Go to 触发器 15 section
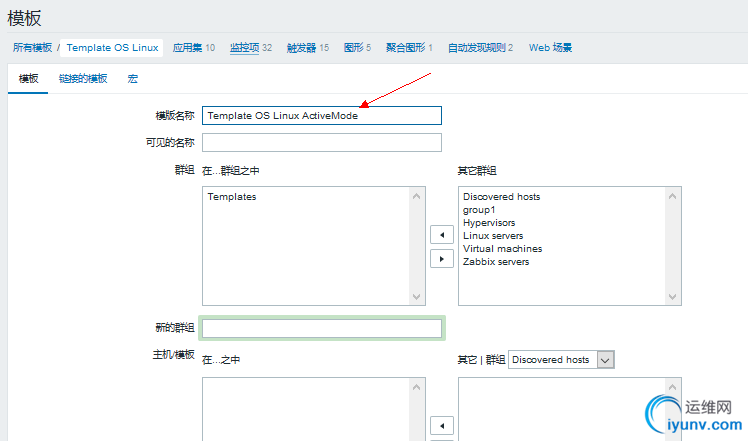748x441 pixels. (308, 48)
